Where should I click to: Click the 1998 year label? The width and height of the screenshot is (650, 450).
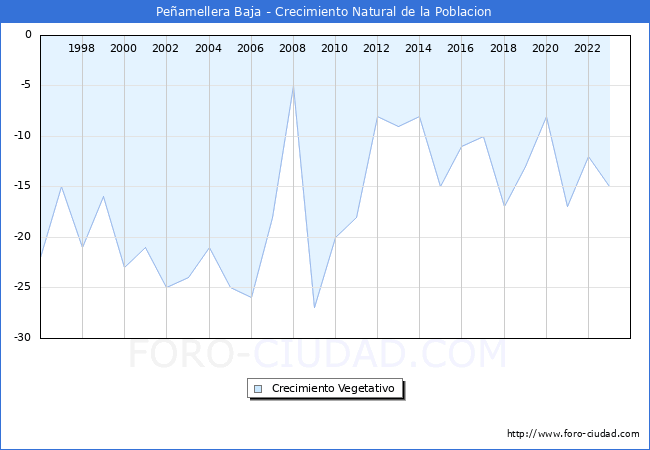coord(81,48)
